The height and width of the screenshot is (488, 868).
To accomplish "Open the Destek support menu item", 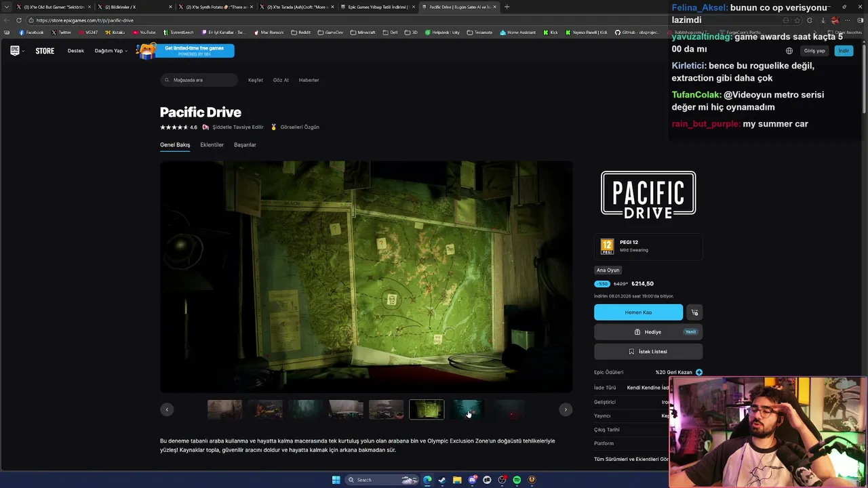I will [76, 51].
